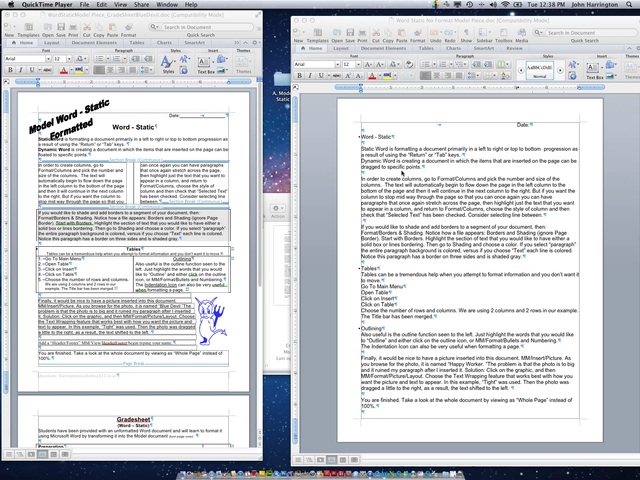Click decrease indent icon in right window
Screen dimensions: 640x480
pos(476,64)
